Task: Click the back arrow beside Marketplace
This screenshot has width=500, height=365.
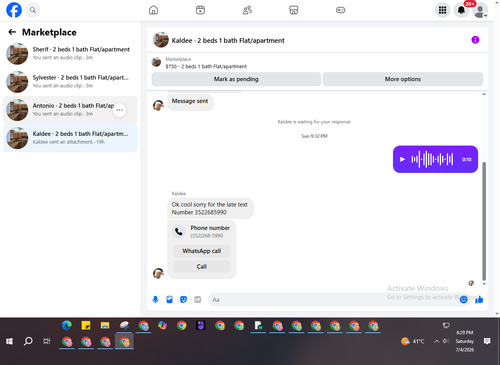Action: coord(12,32)
